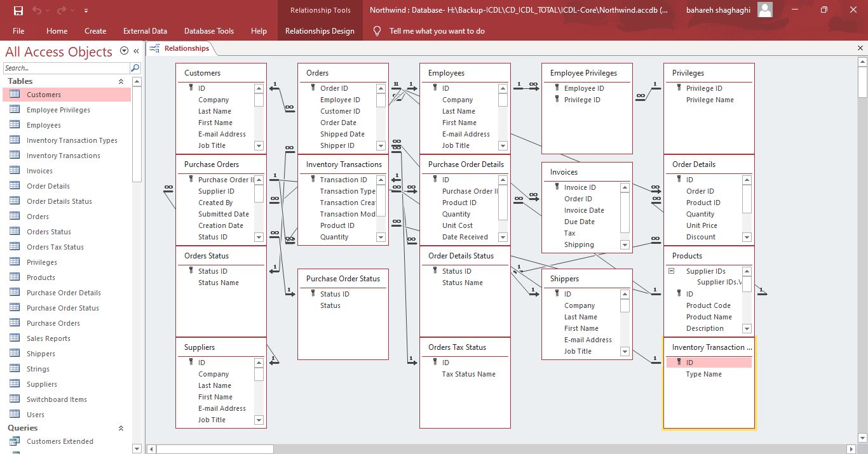This screenshot has height=454, width=868.
Task: Click the table icon next to Strings
Action: coord(15,369)
